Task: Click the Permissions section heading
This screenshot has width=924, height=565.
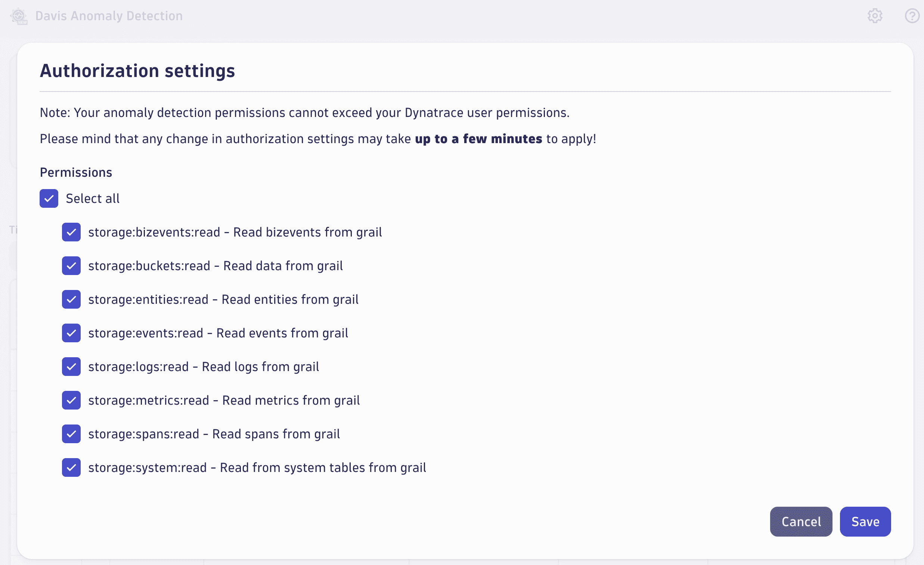Action: (x=76, y=172)
